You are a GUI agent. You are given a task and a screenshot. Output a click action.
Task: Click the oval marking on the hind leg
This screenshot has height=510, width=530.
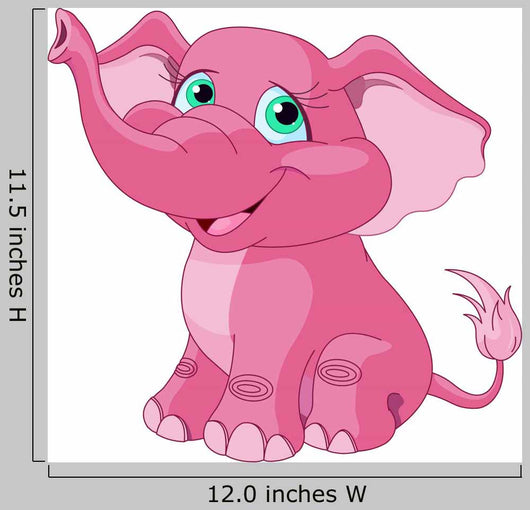[x=339, y=372]
